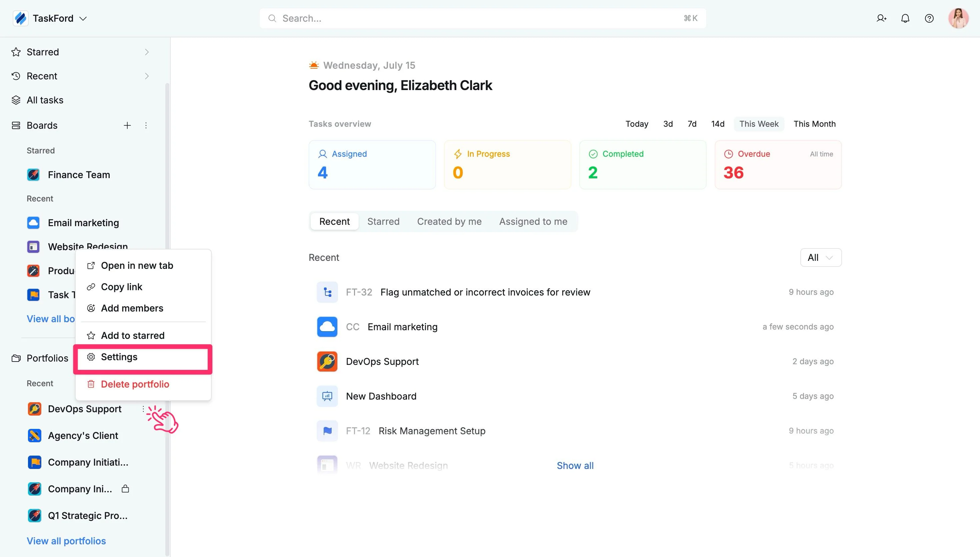Click the TaskFord logo icon
The image size is (980, 557).
coord(21,18)
